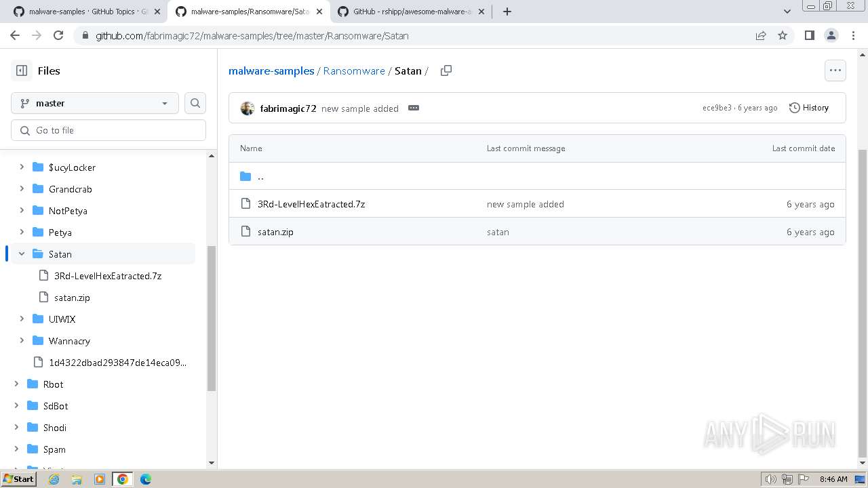Expand the Shodi folder chevron
Image resolution: width=868 pixels, height=488 pixels.
[16, 427]
